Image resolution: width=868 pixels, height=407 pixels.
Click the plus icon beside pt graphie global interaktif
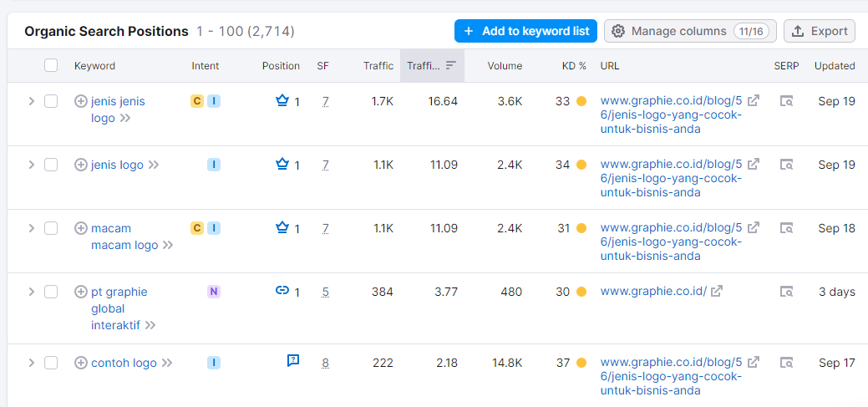click(81, 292)
